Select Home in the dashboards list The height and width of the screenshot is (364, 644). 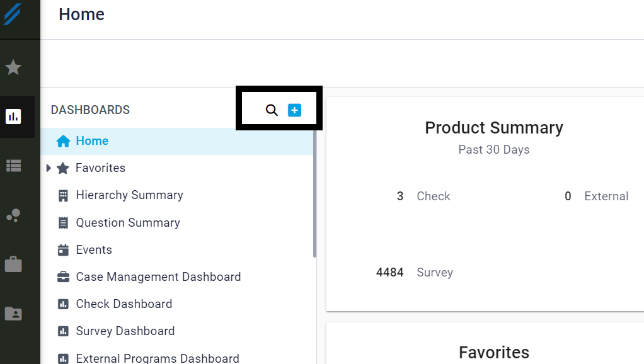coord(92,141)
